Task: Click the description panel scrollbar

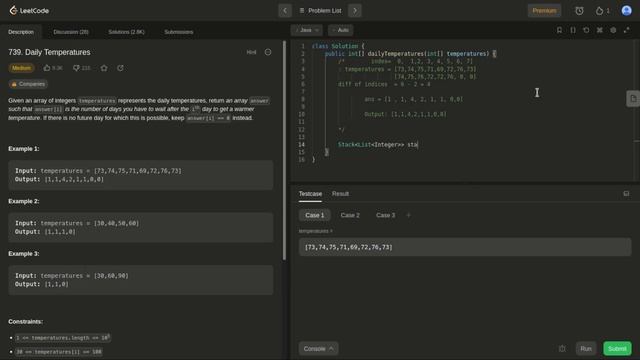Action: tap(284, 150)
